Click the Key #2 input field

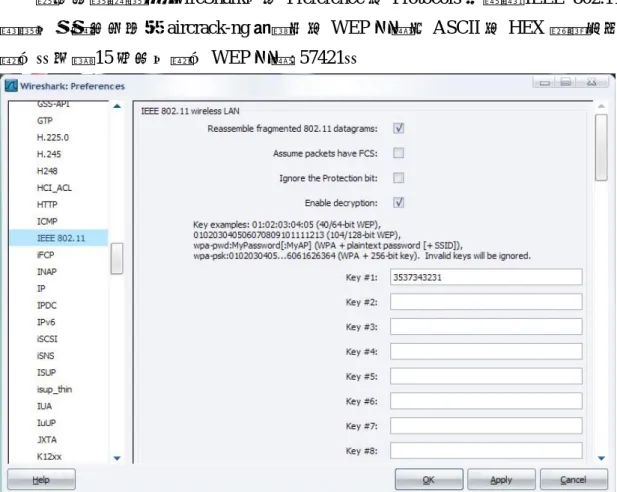click(486, 302)
